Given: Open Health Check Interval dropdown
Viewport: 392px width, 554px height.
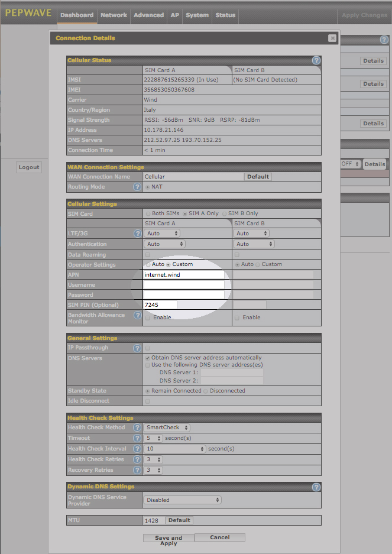Looking at the screenshot, I should (x=174, y=449).
